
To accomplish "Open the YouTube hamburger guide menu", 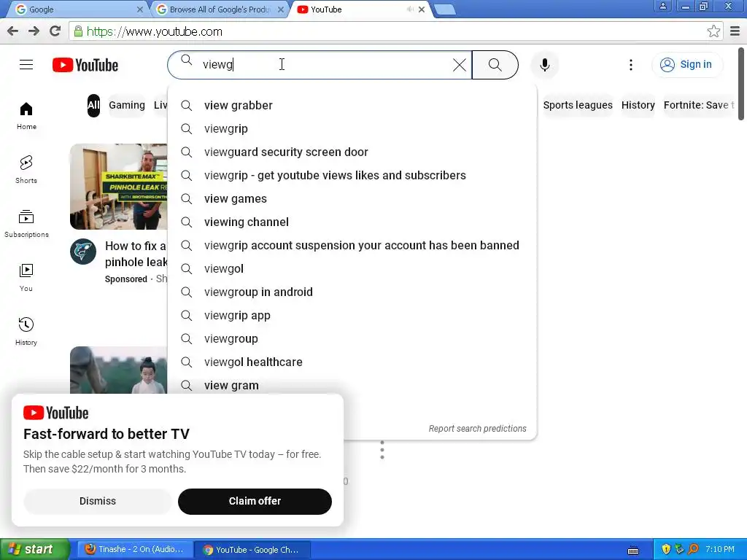I will point(26,65).
